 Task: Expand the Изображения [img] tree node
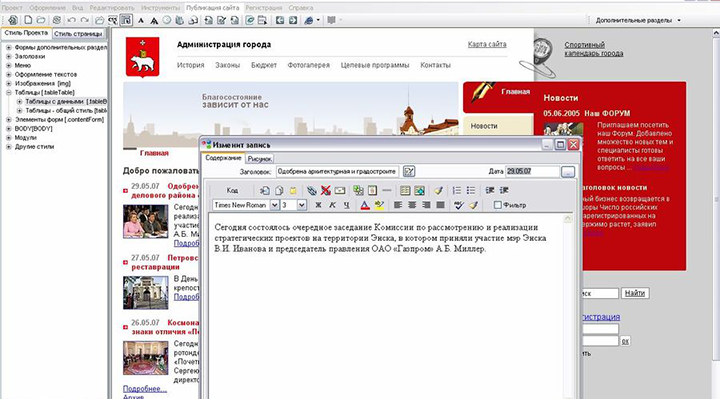8,84
